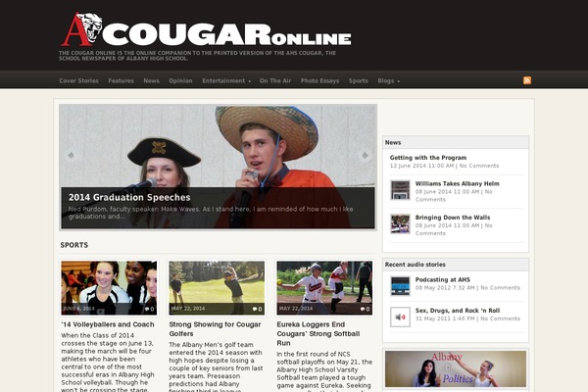
Task: Open '14 Volleyballers and Coach article
Action: pos(108,324)
